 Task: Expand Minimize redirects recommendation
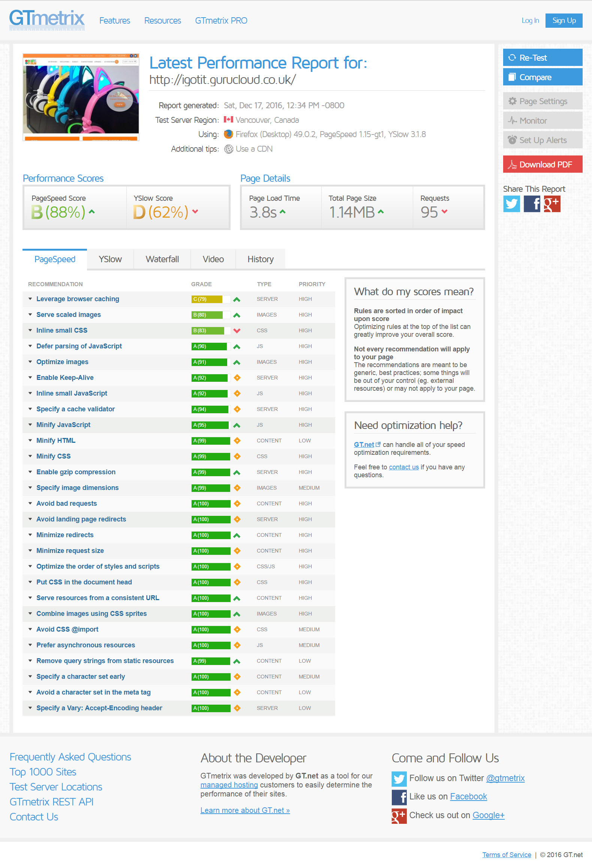point(179,535)
